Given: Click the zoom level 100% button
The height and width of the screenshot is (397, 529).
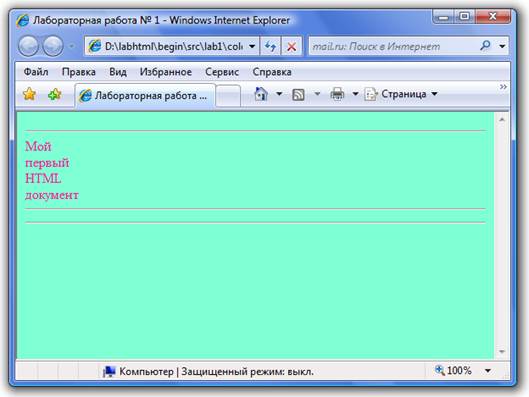Looking at the screenshot, I should click(453, 371).
